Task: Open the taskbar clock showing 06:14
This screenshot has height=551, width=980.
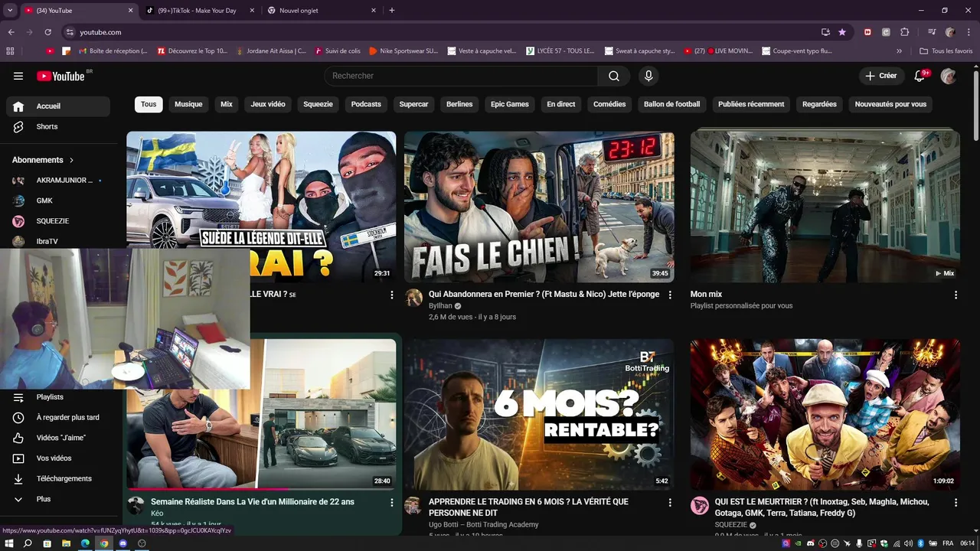Action: pos(967,543)
